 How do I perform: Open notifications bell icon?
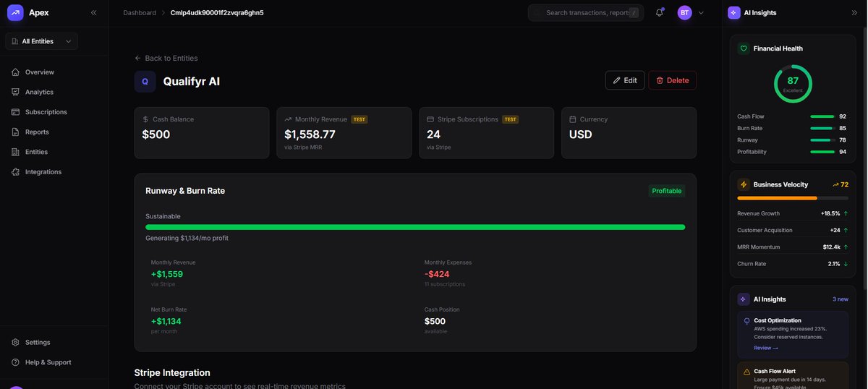coord(660,12)
